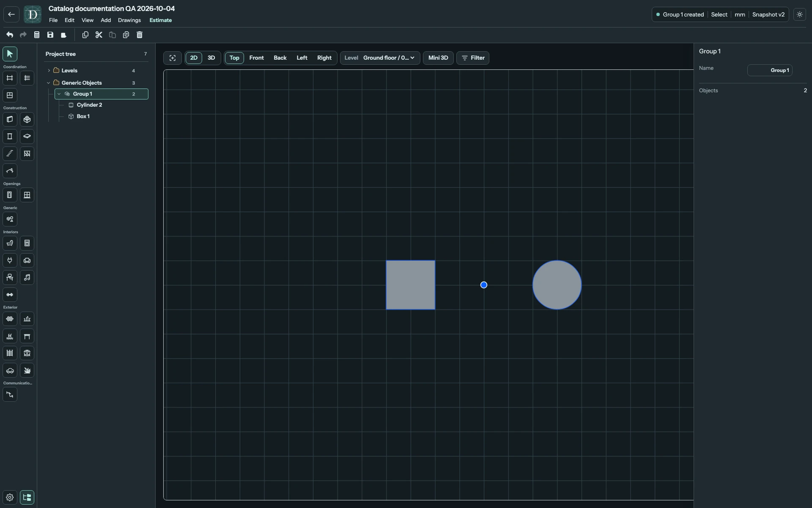Select the Top view
The image size is (812, 508).
(x=234, y=58)
